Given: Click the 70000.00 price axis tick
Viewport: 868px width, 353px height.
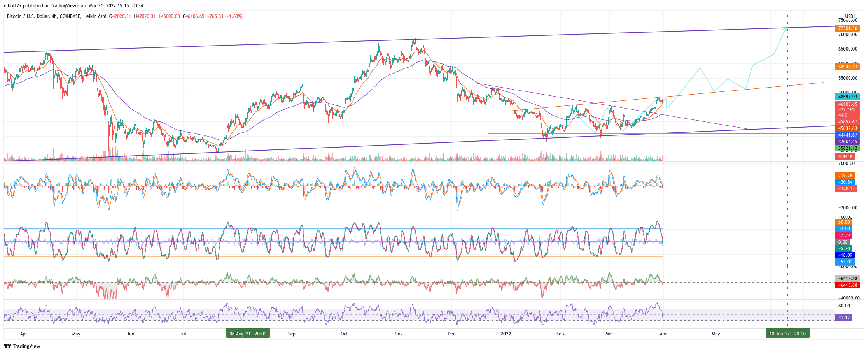Looking at the screenshot, I should (x=848, y=35).
